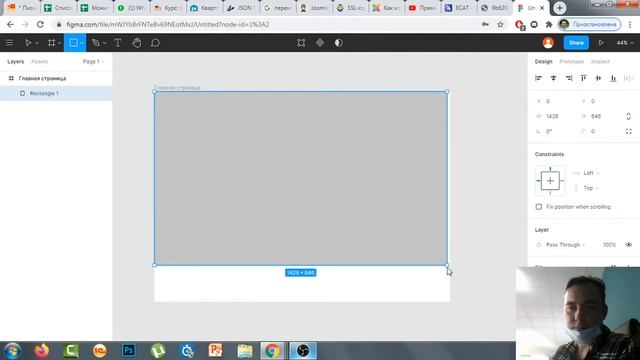
Task: Bookmark this page with star icon
Action: pos(500,24)
